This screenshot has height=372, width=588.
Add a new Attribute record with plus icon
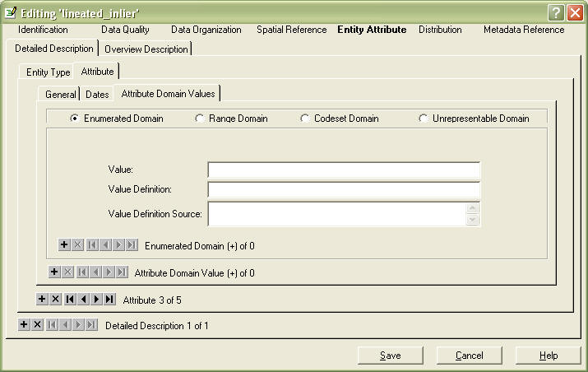(x=42, y=299)
